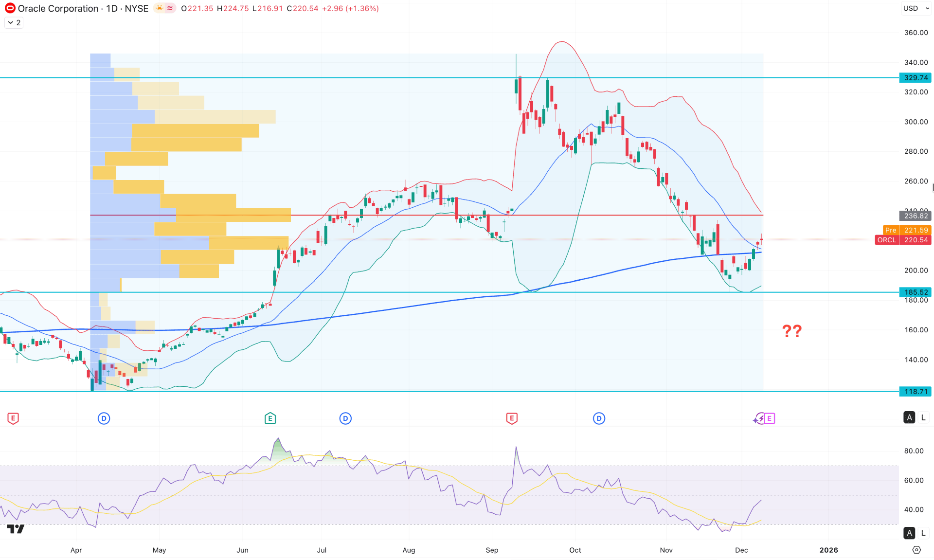Click the sun market-status icon in the title

click(159, 8)
